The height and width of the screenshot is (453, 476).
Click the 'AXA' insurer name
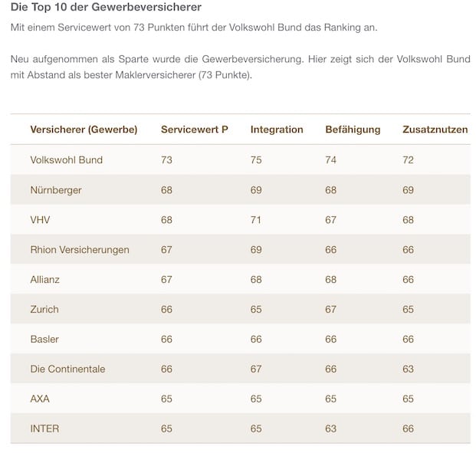(40, 399)
